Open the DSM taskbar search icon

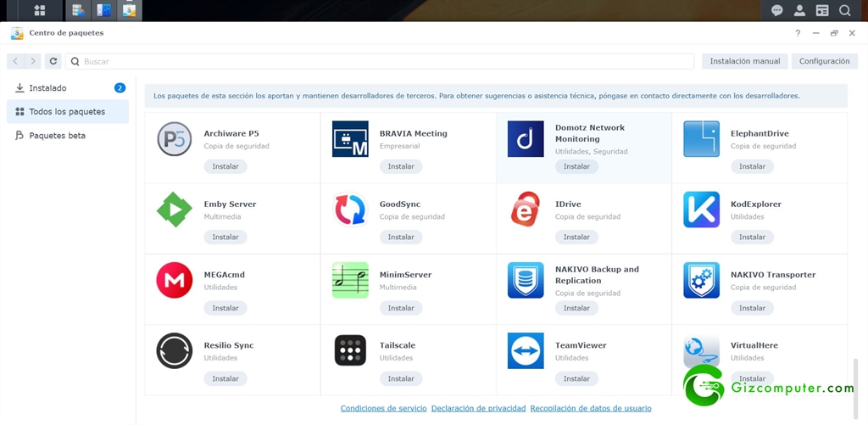pos(845,10)
